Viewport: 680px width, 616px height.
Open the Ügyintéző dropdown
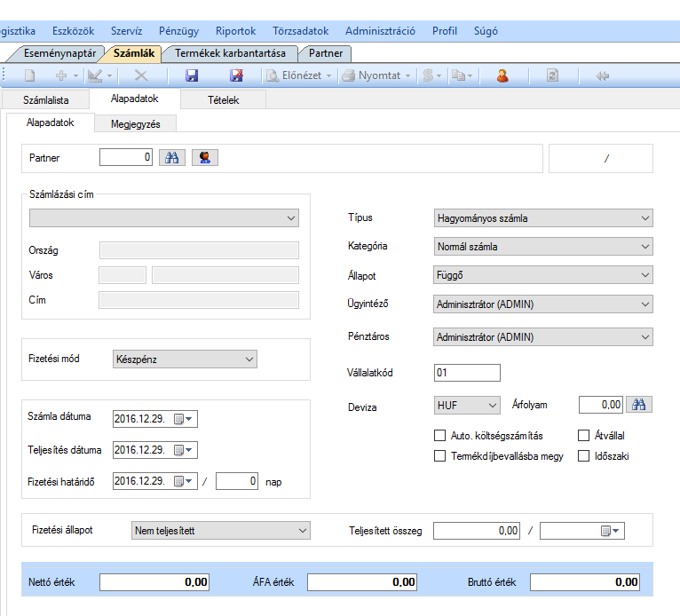[x=543, y=304]
